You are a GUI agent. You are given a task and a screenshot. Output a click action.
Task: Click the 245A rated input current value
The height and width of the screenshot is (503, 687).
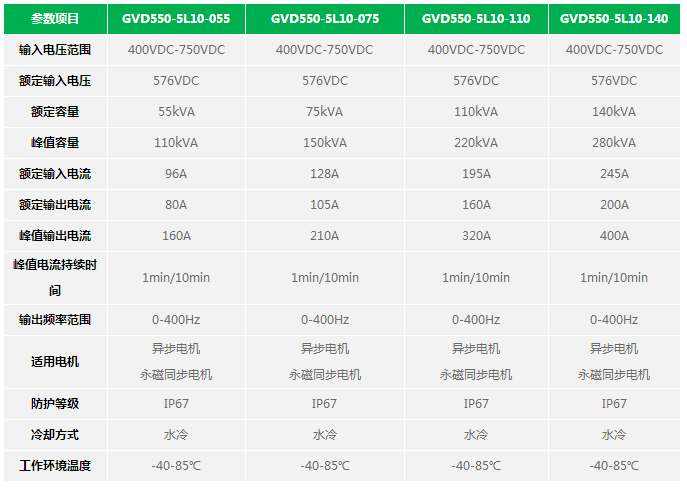[614, 174]
